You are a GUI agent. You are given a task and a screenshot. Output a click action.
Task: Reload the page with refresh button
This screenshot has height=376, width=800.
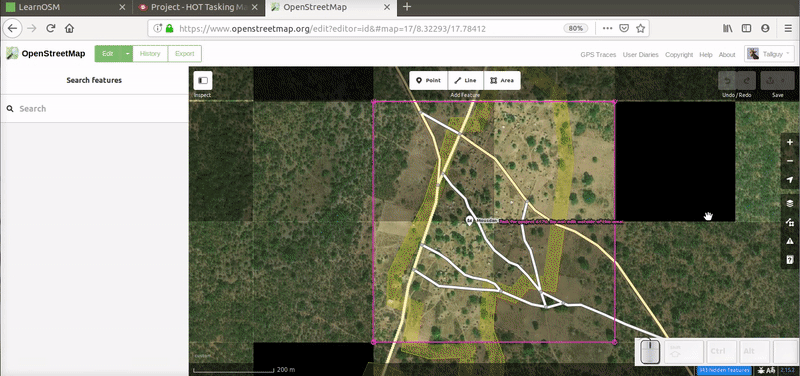click(51, 29)
